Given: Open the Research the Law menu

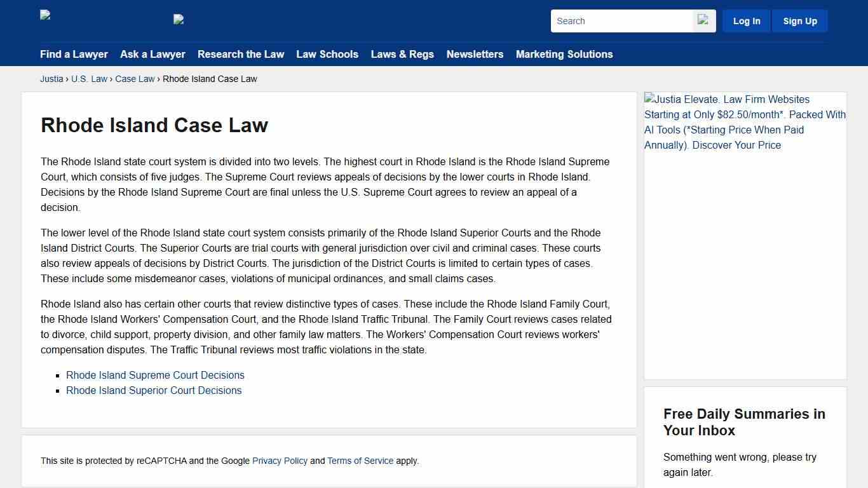Looking at the screenshot, I should point(241,55).
